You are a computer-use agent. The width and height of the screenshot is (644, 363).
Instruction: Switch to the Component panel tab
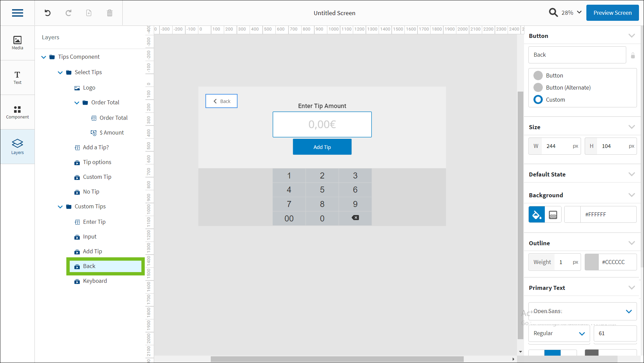pos(17,112)
